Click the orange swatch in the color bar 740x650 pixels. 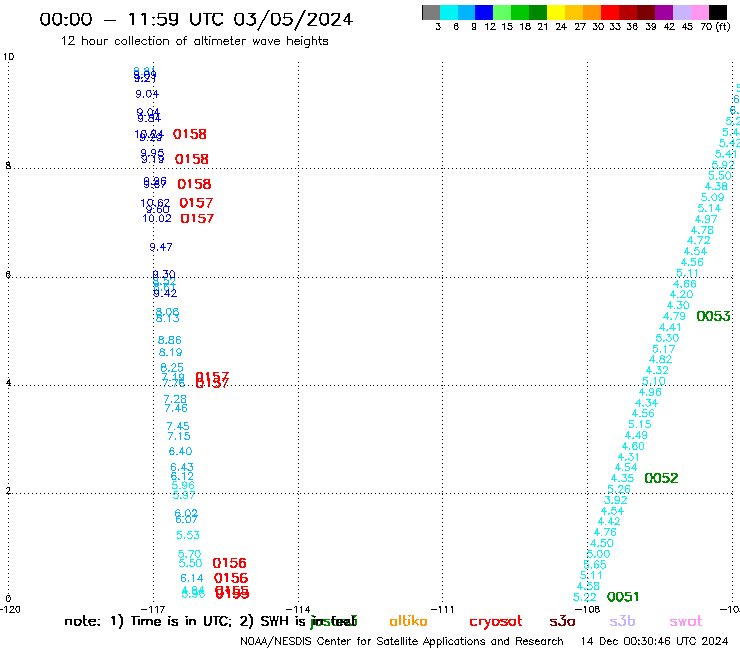coord(592,12)
